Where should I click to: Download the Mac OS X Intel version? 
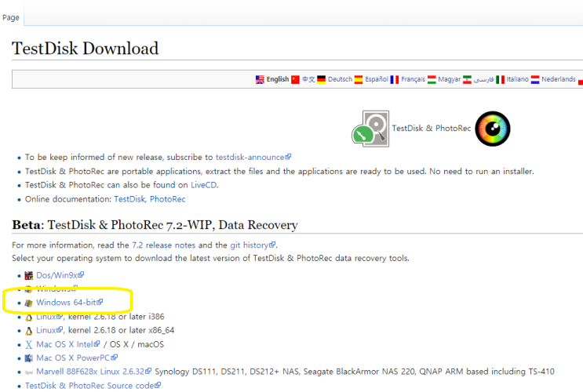point(68,344)
